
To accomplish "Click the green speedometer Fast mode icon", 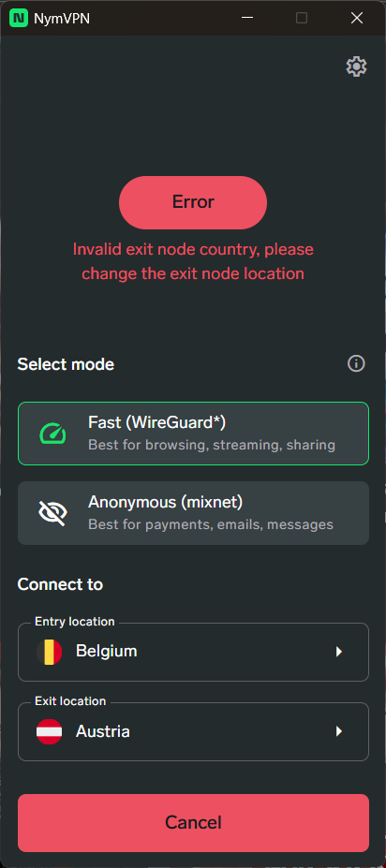I will click(52, 434).
